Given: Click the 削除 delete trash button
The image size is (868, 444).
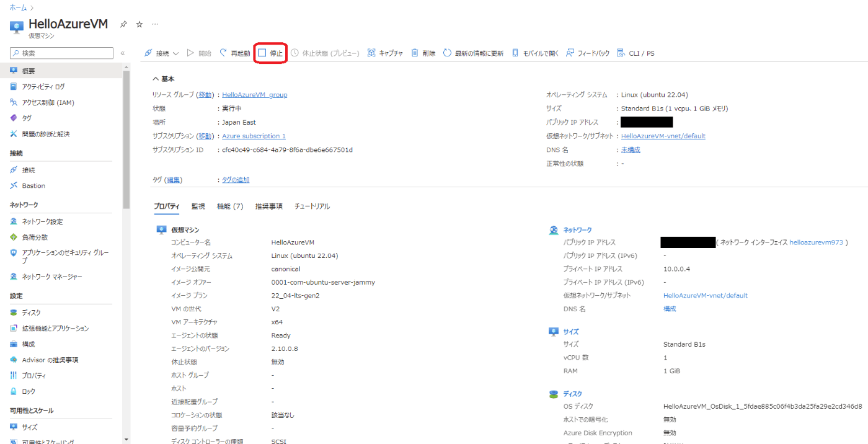Looking at the screenshot, I should click(423, 53).
